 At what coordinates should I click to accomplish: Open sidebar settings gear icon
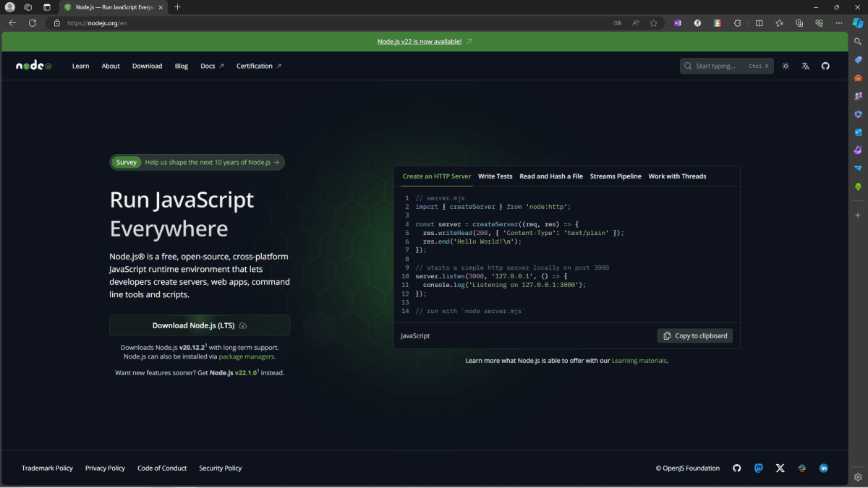(858, 477)
